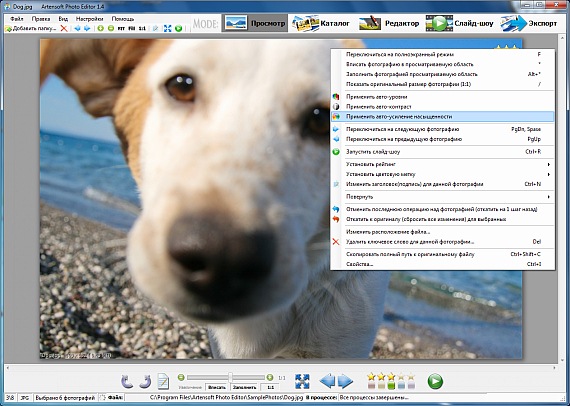Choose 'Применить авто-усиление насыщенности' menu item
570x406 pixels.
click(x=442, y=117)
